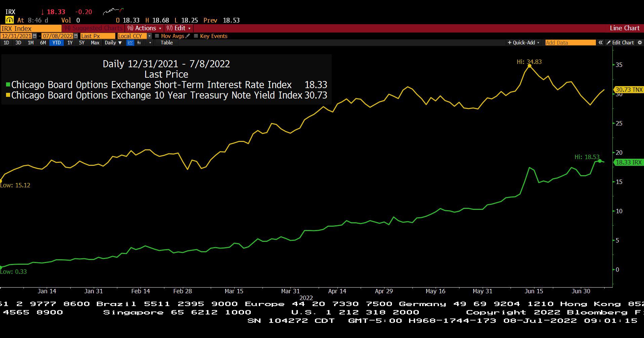644x338 pixels.
Task: Select the 1Y range tab
Action: (x=70, y=43)
